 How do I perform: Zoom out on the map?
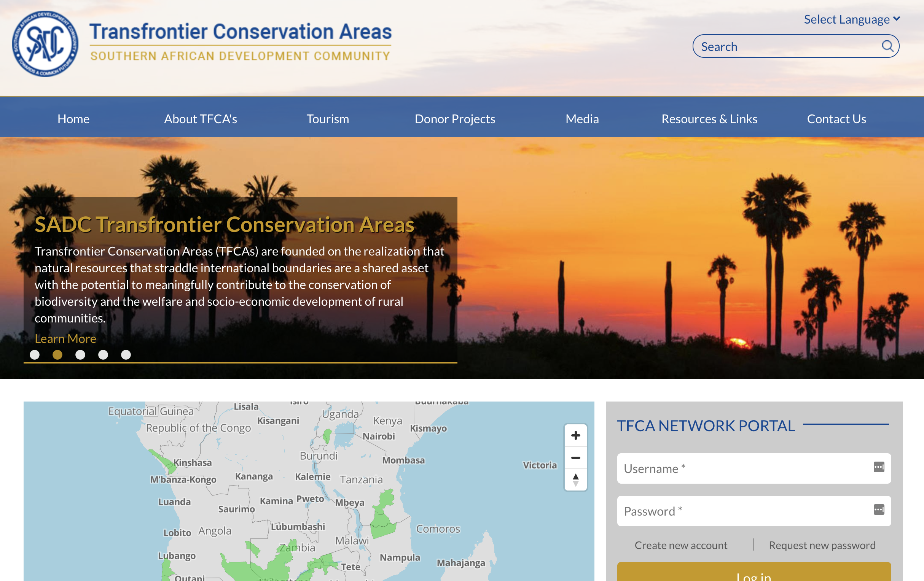575,457
